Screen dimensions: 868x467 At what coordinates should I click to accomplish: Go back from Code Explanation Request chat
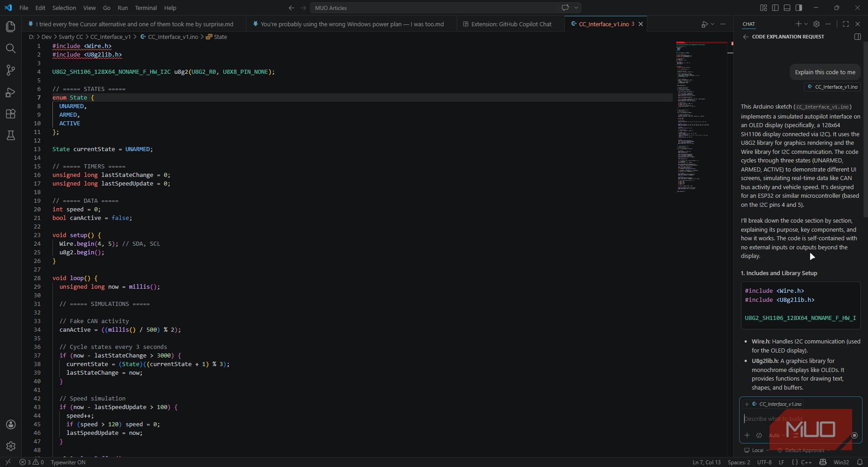[745, 37]
